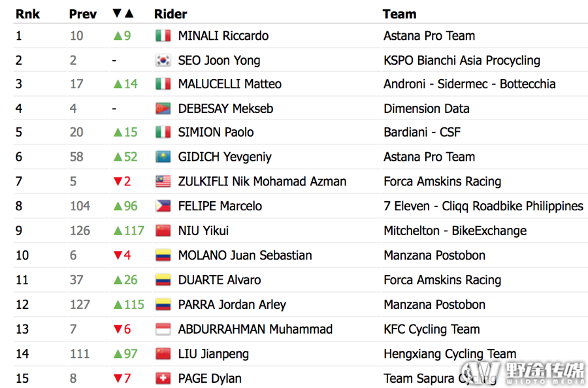The height and width of the screenshot is (388, 588).
Task: Click the Team column header
Action: tap(399, 14)
